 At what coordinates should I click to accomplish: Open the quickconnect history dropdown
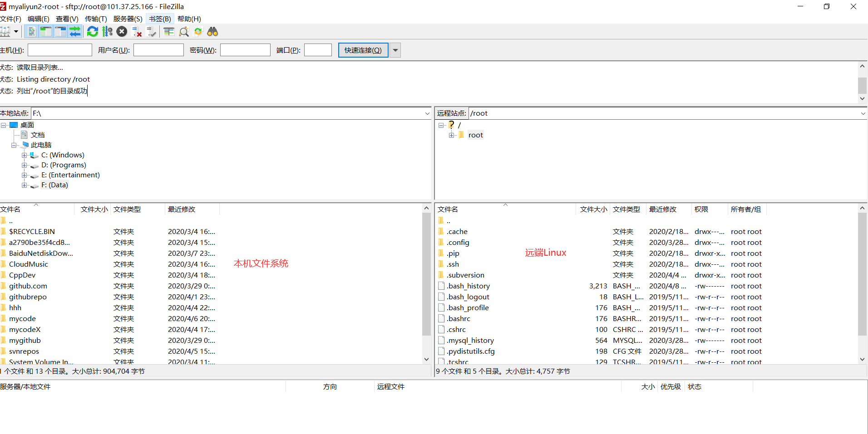[x=395, y=50]
